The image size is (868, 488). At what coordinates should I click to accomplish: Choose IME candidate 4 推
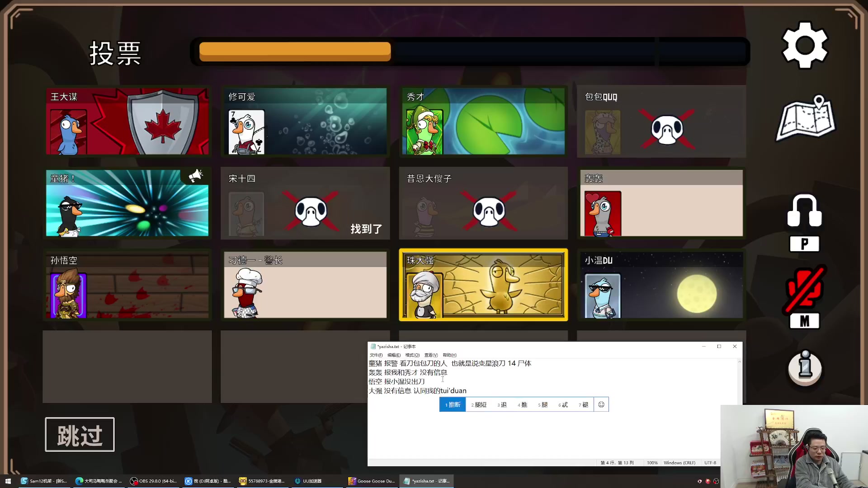pyautogui.click(x=522, y=404)
